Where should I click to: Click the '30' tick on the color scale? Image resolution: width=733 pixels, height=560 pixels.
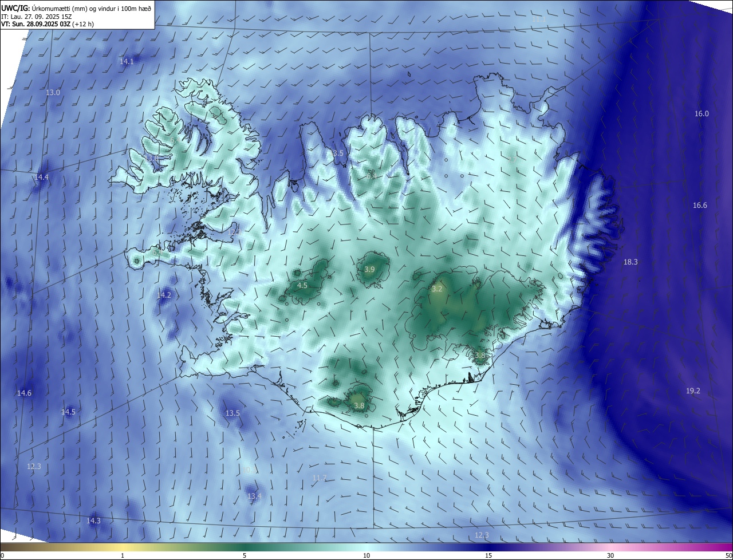coord(610,555)
